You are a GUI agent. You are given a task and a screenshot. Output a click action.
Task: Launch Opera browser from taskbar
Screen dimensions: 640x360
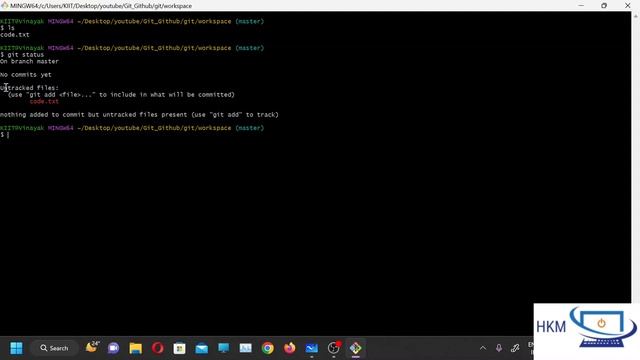click(x=158, y=348)
